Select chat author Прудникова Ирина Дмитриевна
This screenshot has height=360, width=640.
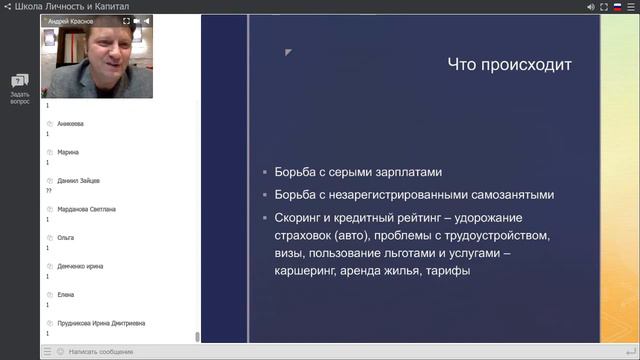coord(101,323)
